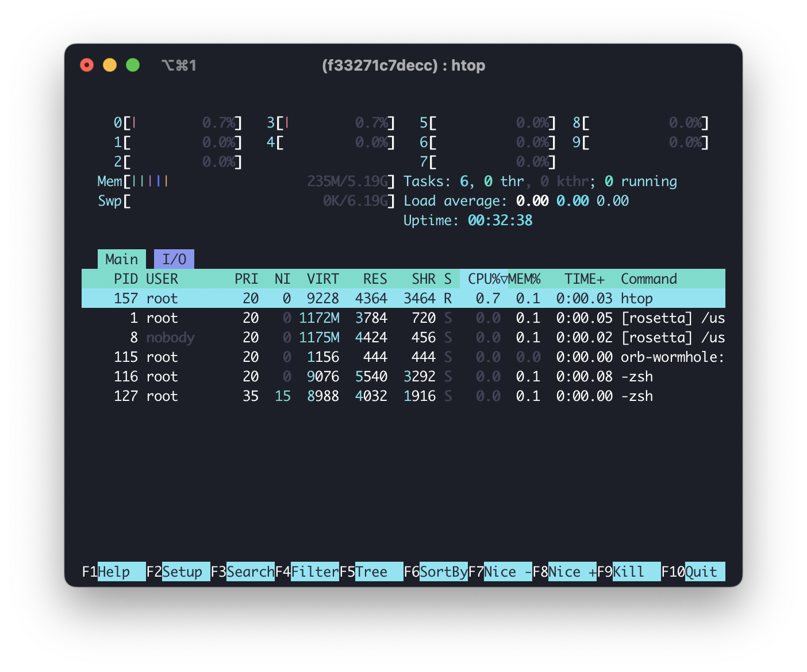Sort by VIRT column header
The image size is (807, 672).
point(322,279)
